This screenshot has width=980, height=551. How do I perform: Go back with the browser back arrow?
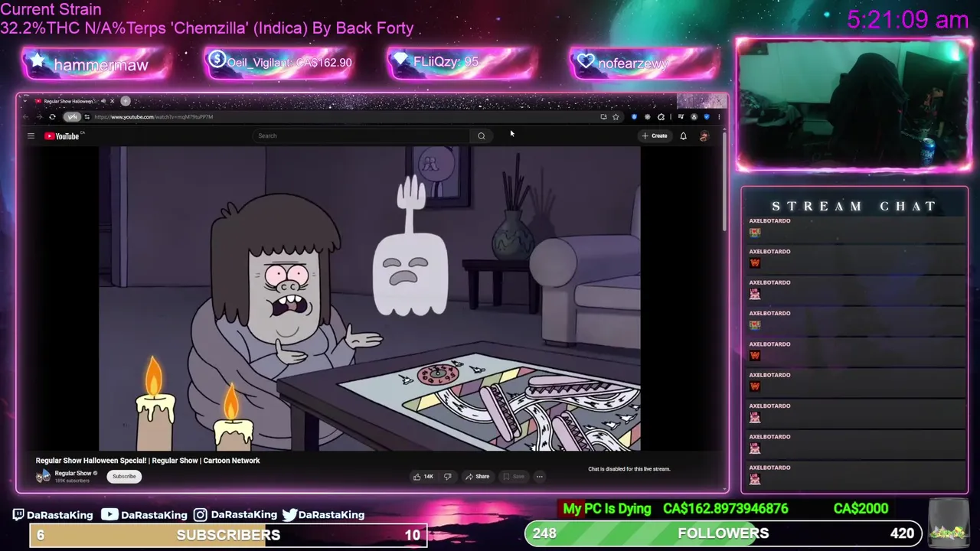[x=25, y=117]
